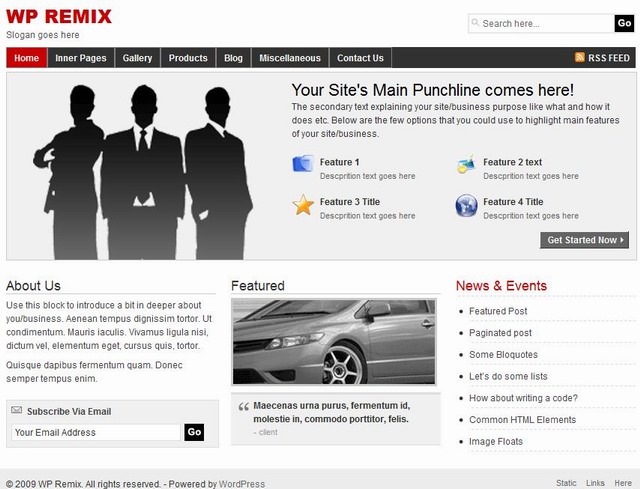
Task: Open the Paginated post link
Action: pyautogui.click(x=500, y=333)
